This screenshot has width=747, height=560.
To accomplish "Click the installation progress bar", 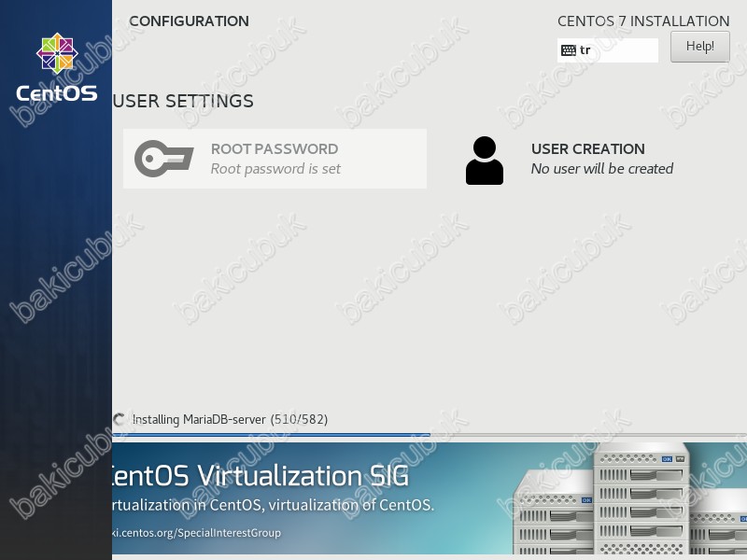I will tap(430, 435).
